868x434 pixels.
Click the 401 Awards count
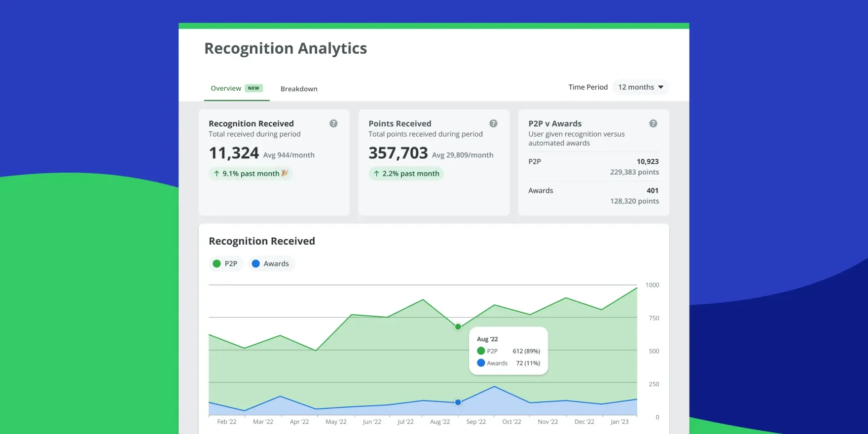tap(652, 190)
